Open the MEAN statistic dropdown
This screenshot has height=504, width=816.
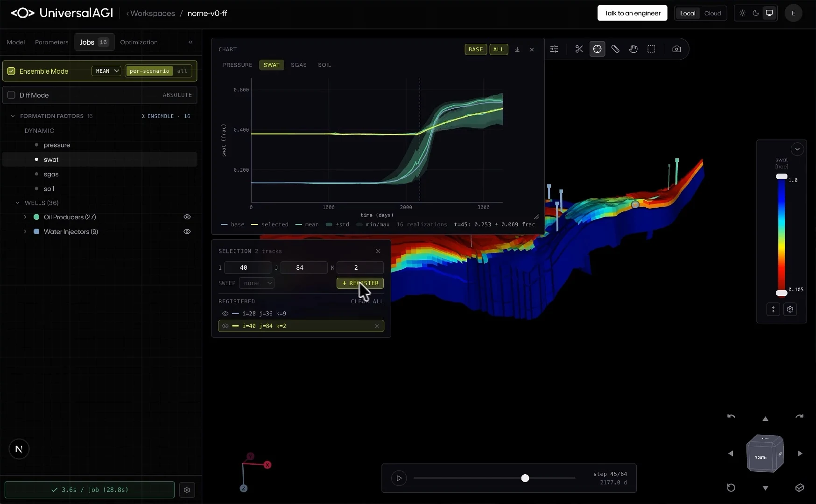[106, 71]
